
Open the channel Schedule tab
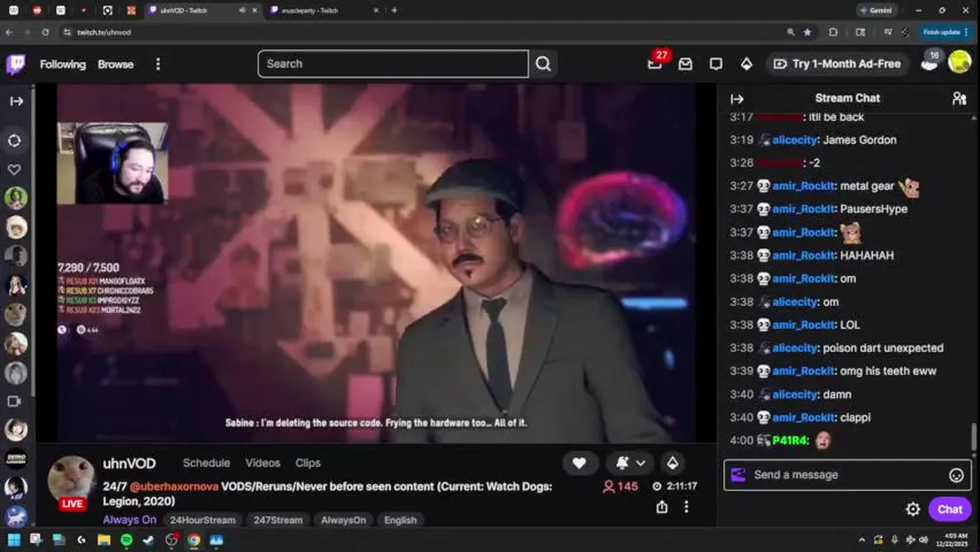coord(206,463)
